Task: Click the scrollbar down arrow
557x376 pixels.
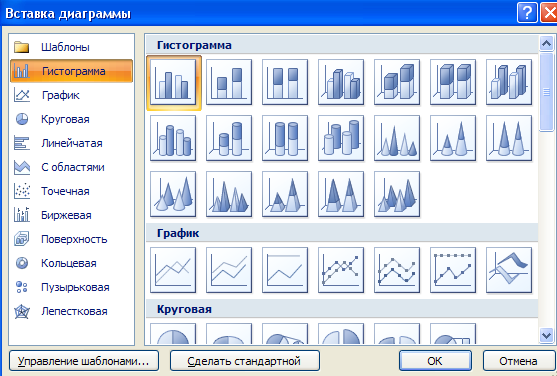Action: (x=546, y=335)
